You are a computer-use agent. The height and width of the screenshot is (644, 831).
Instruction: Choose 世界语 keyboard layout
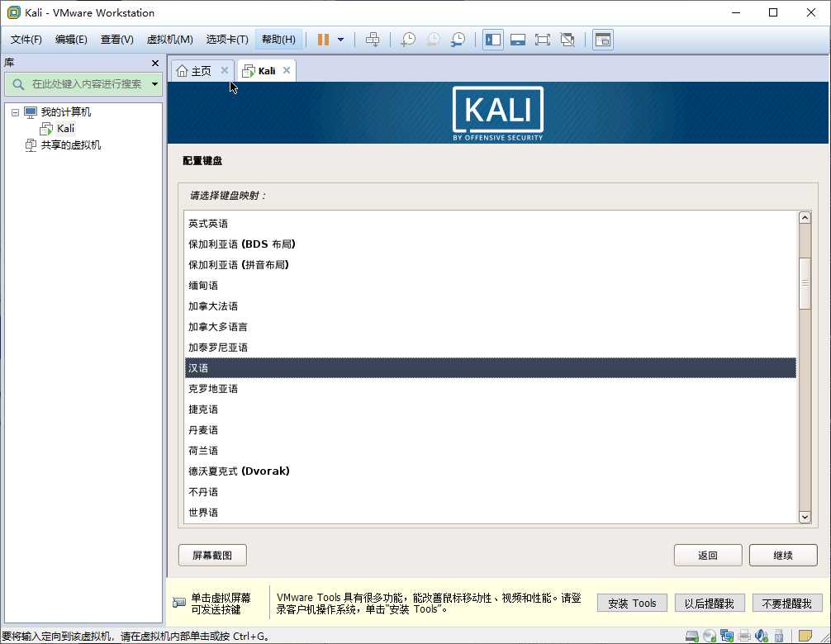(x=490, y=513)
